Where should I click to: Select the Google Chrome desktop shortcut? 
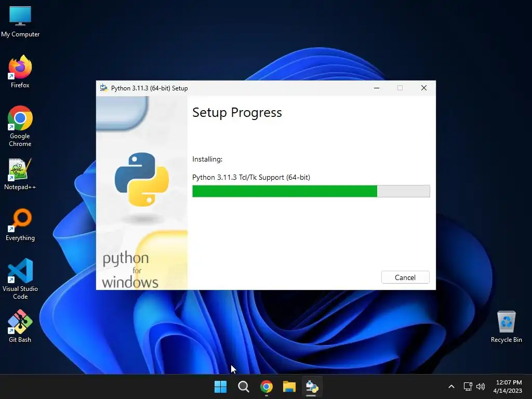(x=20, y=126)
